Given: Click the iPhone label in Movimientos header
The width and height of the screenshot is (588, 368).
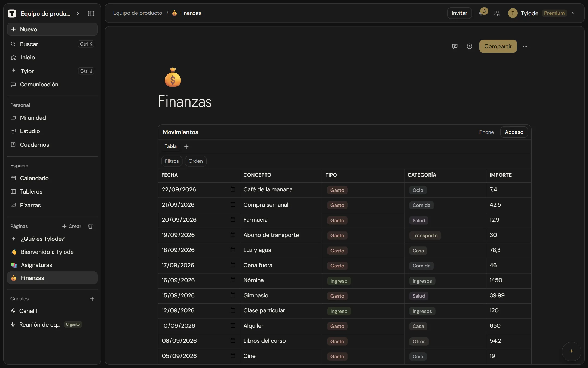Looking at the screenshot, I should pyautogui.click(x=486, y=132).
